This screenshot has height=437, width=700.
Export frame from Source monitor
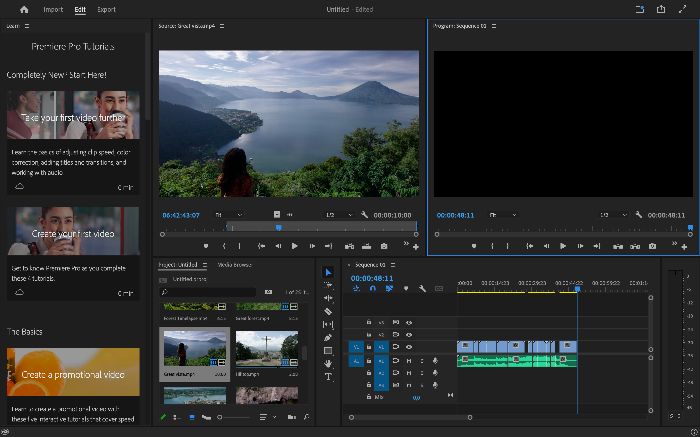tap(384, 246)
